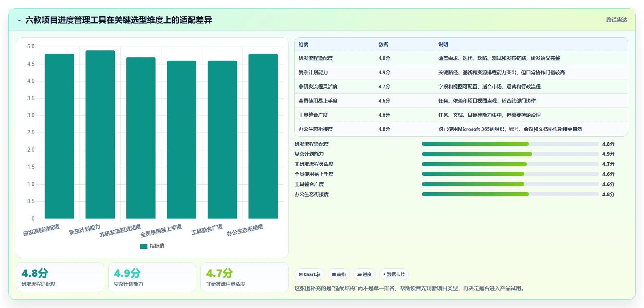644x308 pixels.
Task: Select the 全员使用易上手度 table row name
Action: (x=318, y=101)
